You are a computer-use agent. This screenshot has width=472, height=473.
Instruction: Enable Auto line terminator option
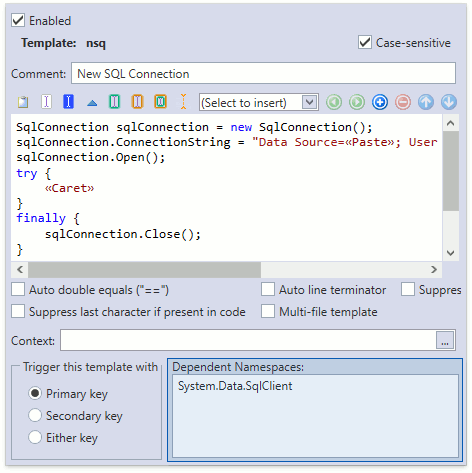268,289
